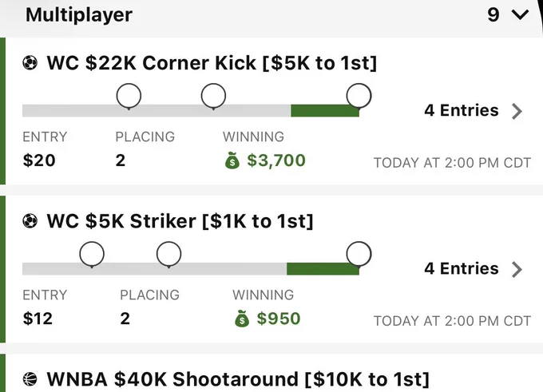Click basketball icon beside WNBA $40K Shootaround
Viewport: 543px width, 392px height.
(30, 379)
